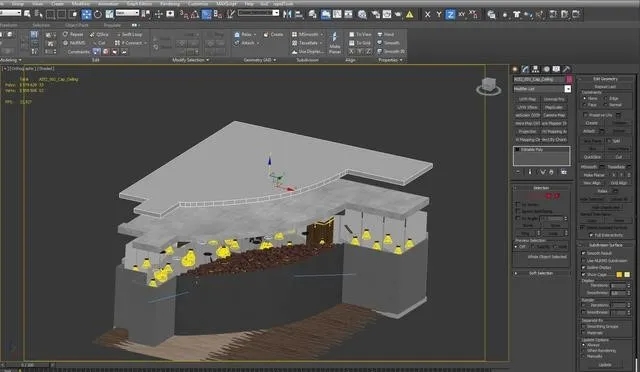
Task: Open the Display tab in command panel
Action: pos(556,69)
